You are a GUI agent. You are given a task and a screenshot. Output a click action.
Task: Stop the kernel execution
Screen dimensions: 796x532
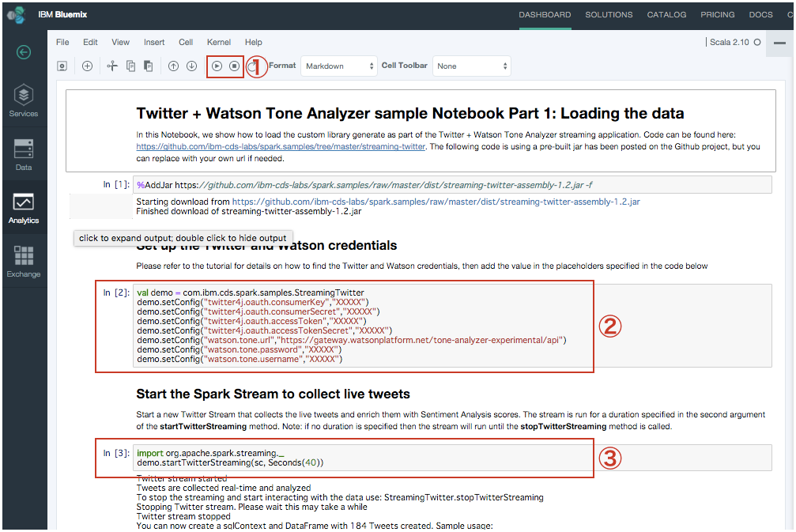tap(234, 66)
